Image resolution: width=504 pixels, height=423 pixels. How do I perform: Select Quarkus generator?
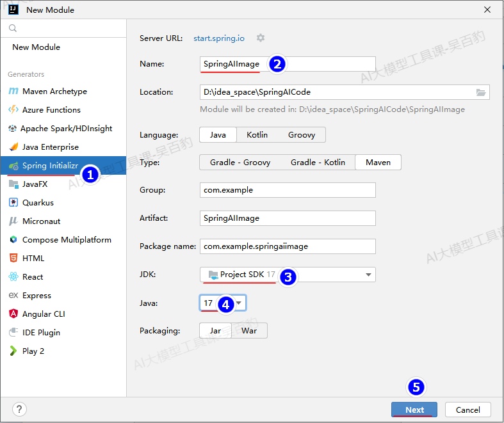(63, 203)
